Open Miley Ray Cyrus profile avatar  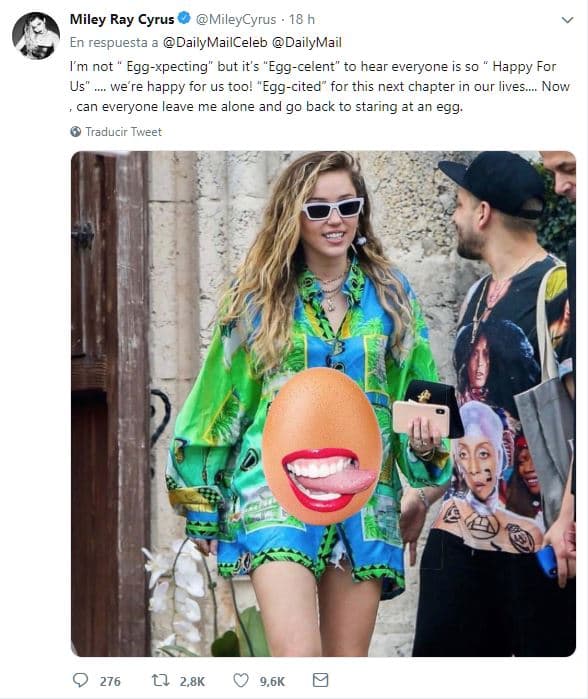point(36,36)
